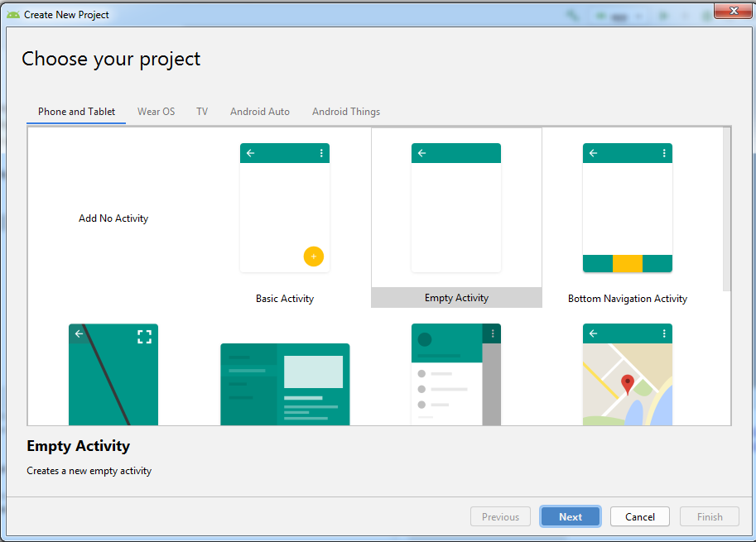Switch to the Android Auto tab

(260, 112)
